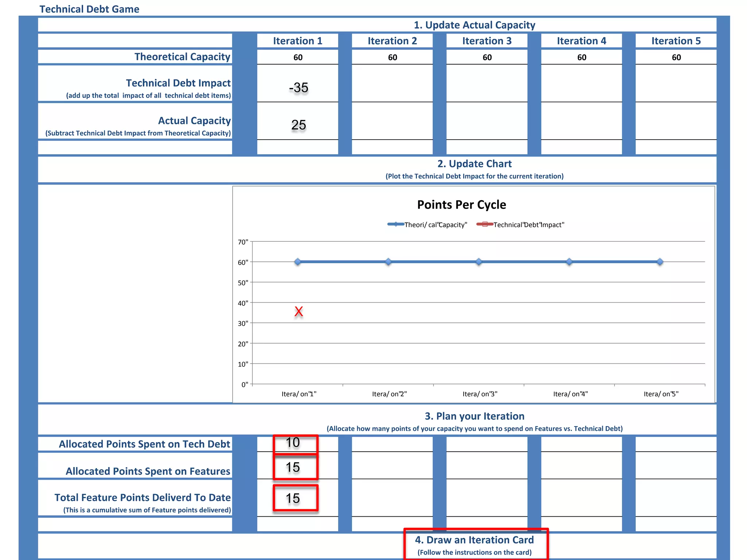Click the 70 y-axis label
Viewport: 747px width, 560px height.
[243, 242]
